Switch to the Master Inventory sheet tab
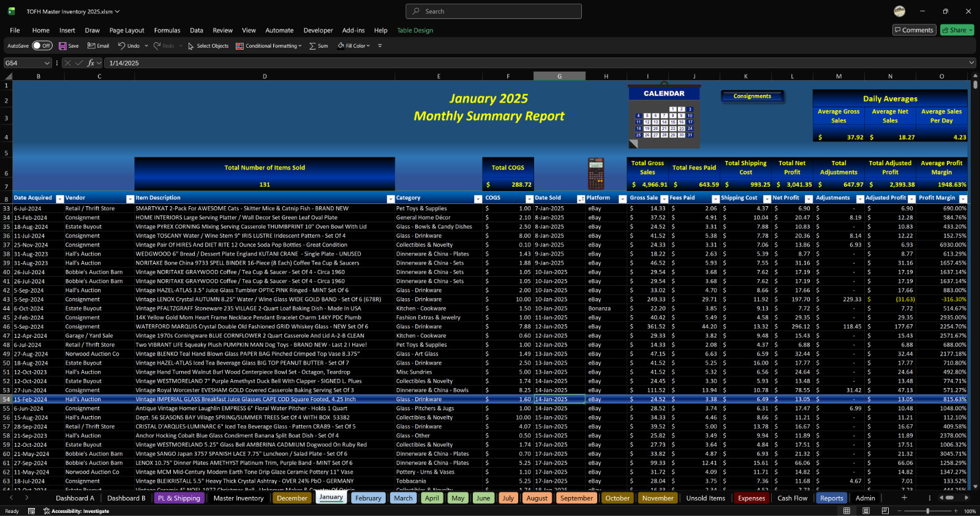This screenshot has width=980, height=516. click(238, 498)
